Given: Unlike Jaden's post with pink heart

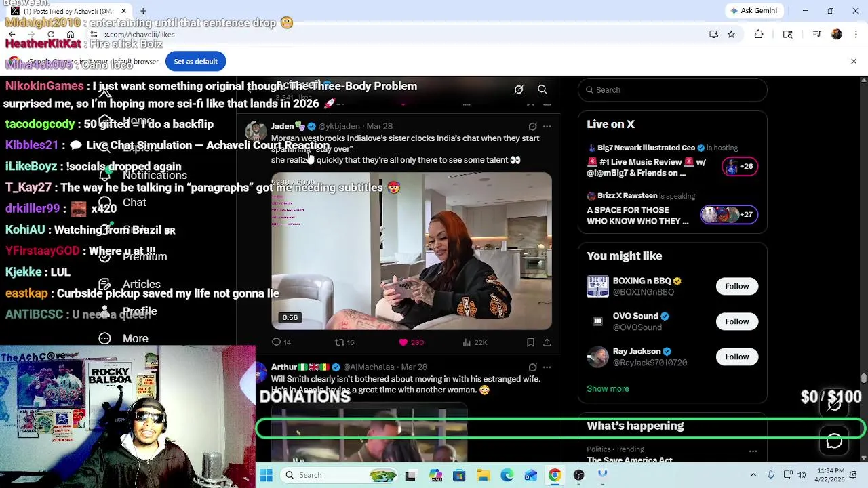Looking at the screenshot, I should [x=411, y=342].
